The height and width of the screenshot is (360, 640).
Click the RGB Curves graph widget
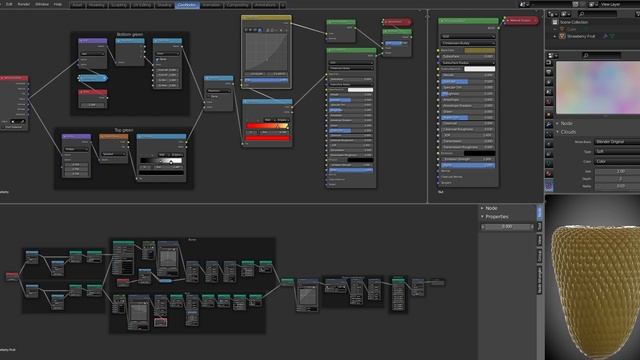pyautogui.click(x=266, y=52)
